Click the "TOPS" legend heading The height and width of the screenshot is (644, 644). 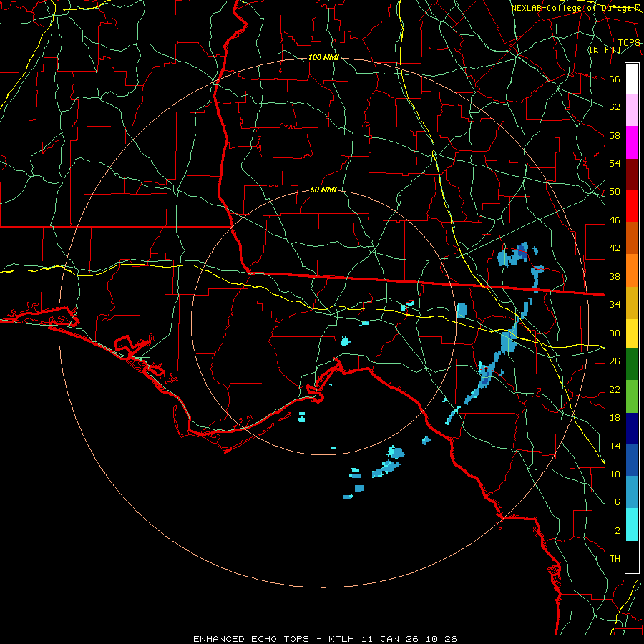point(629,43)
